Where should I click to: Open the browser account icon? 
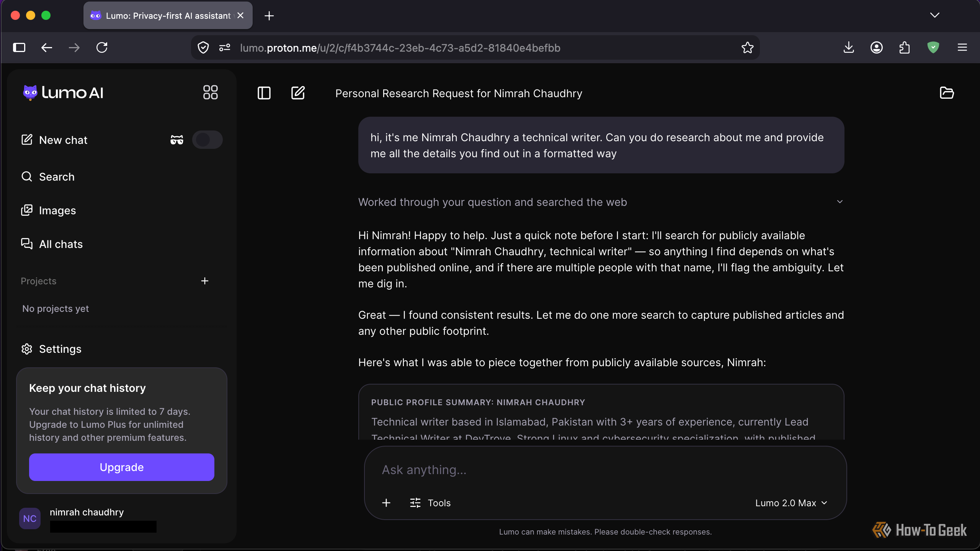pyautogui.click(x=877, y=48)
